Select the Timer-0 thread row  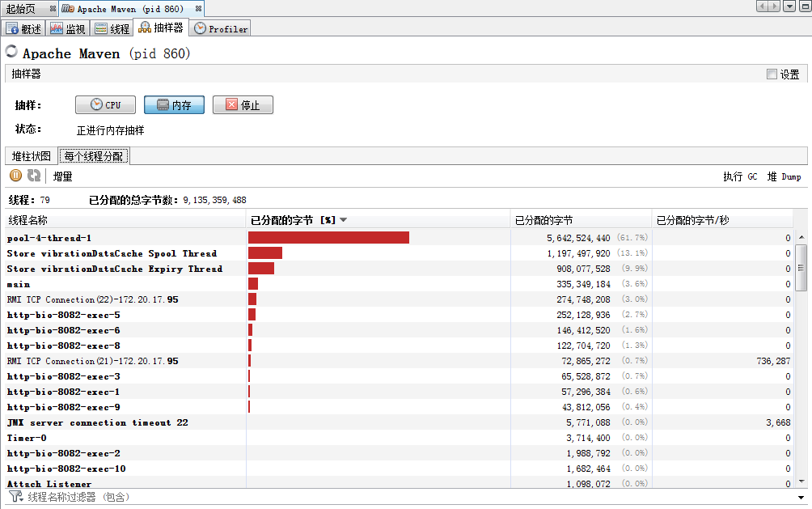[x=400, y=438]
